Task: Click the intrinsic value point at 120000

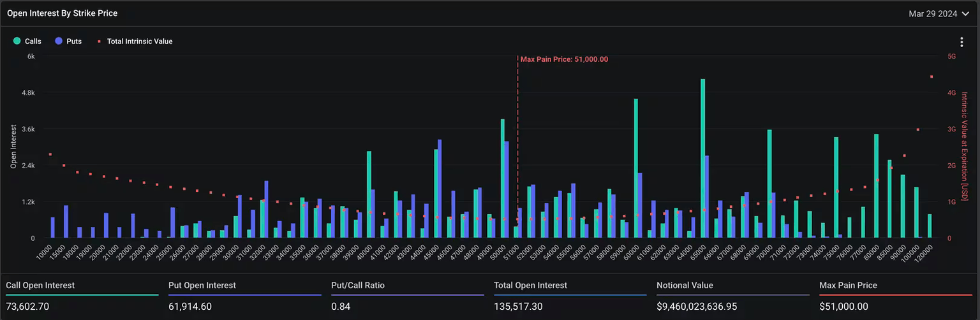Action: click(932, 77)
